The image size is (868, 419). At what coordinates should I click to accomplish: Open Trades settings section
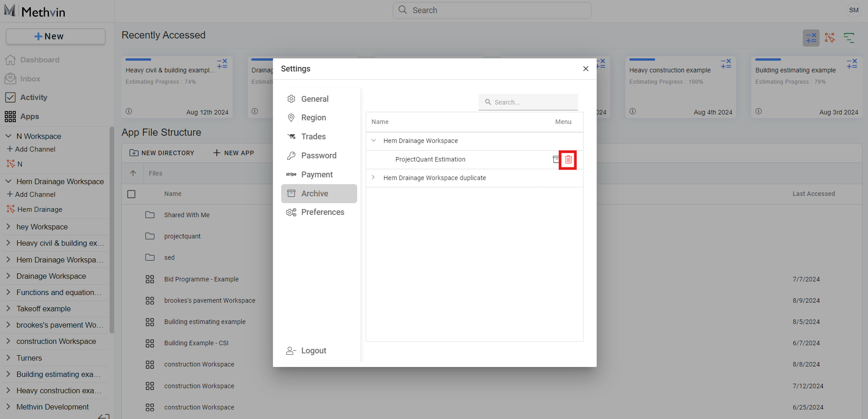point(313,137)
